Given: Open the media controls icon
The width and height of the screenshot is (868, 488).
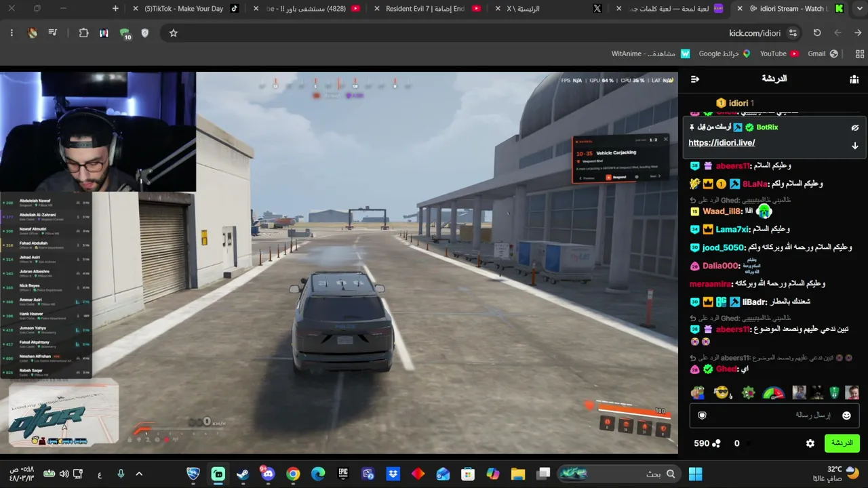Looking at the screenshot, I should (x=53, y=33).
